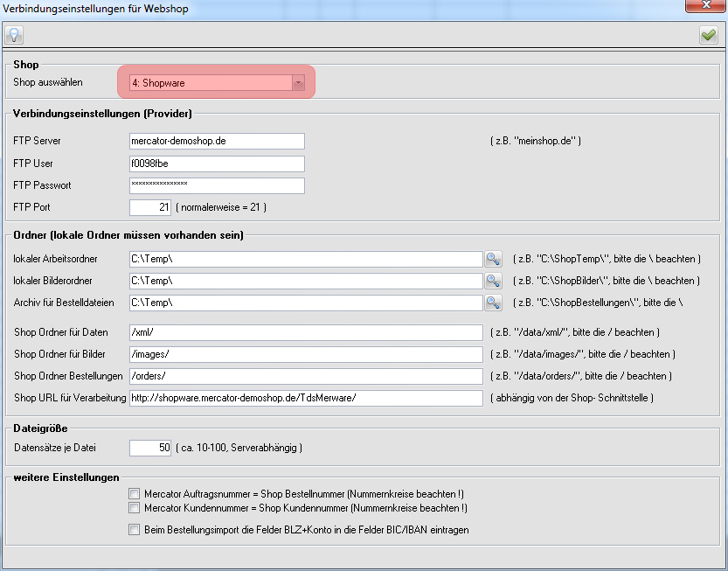
Task: Click the Datensätze je Datei field
Action: 150,448
